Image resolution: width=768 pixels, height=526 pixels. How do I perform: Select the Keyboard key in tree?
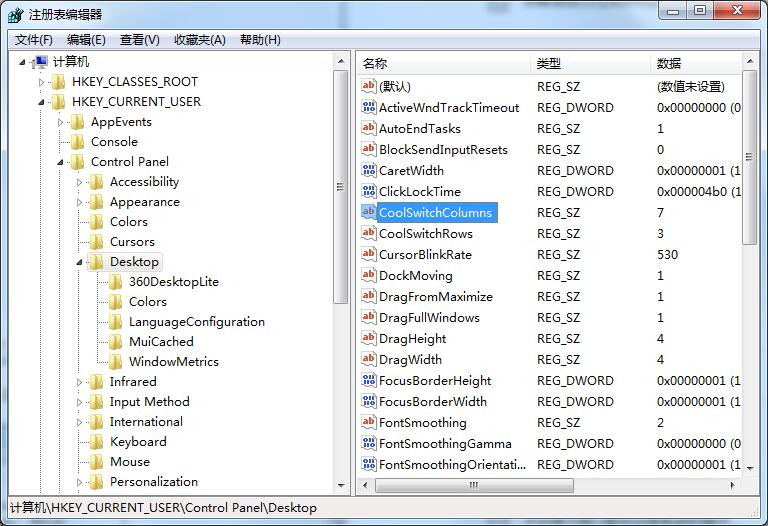(x=138, y=442)
